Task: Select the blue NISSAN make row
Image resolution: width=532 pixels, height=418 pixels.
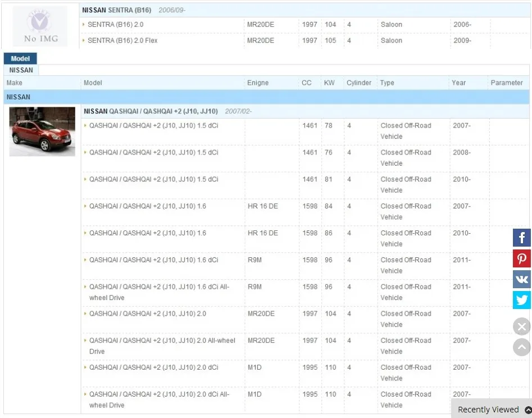Action: click(x=266, y=97)
